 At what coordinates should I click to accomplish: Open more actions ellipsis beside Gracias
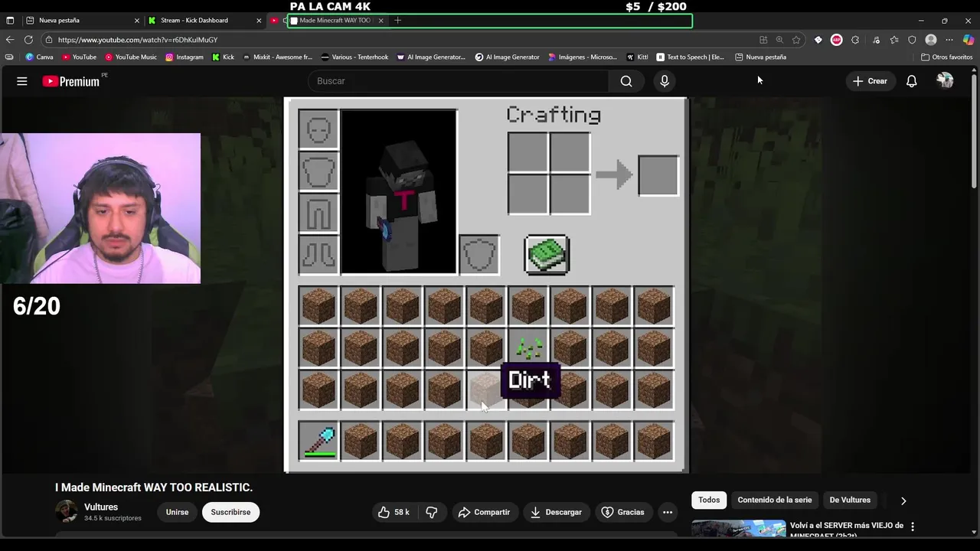pyautogui.click(x=668, y=512)
